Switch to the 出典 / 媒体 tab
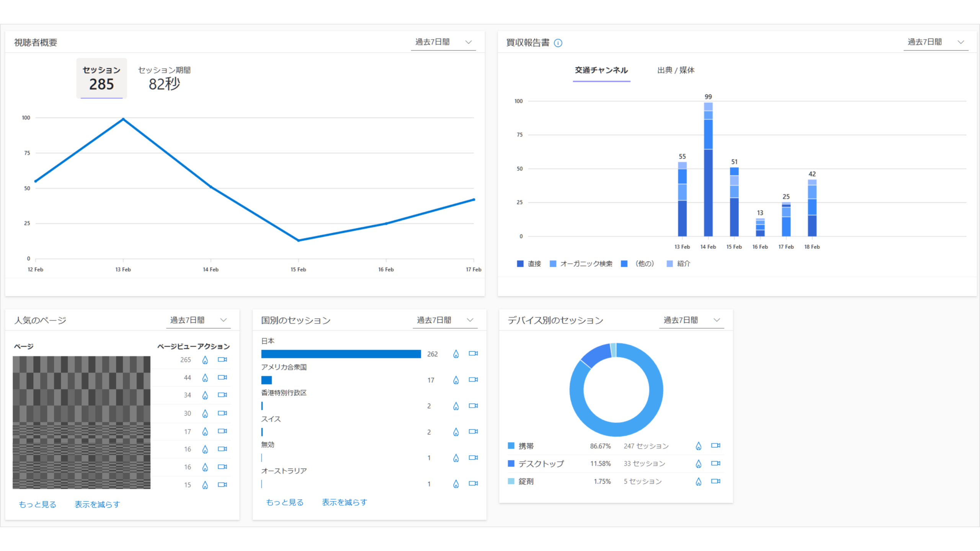 click(676, 70)
